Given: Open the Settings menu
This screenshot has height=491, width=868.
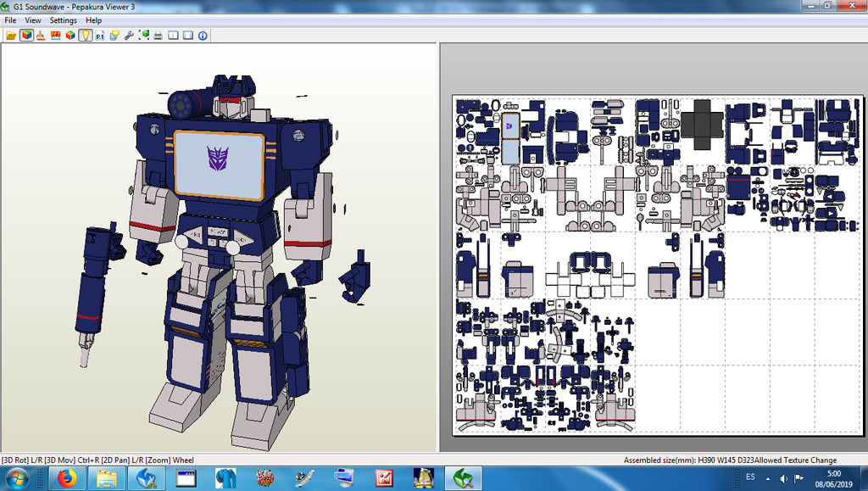Looking at the screenshot, I should tap(63, 20).
